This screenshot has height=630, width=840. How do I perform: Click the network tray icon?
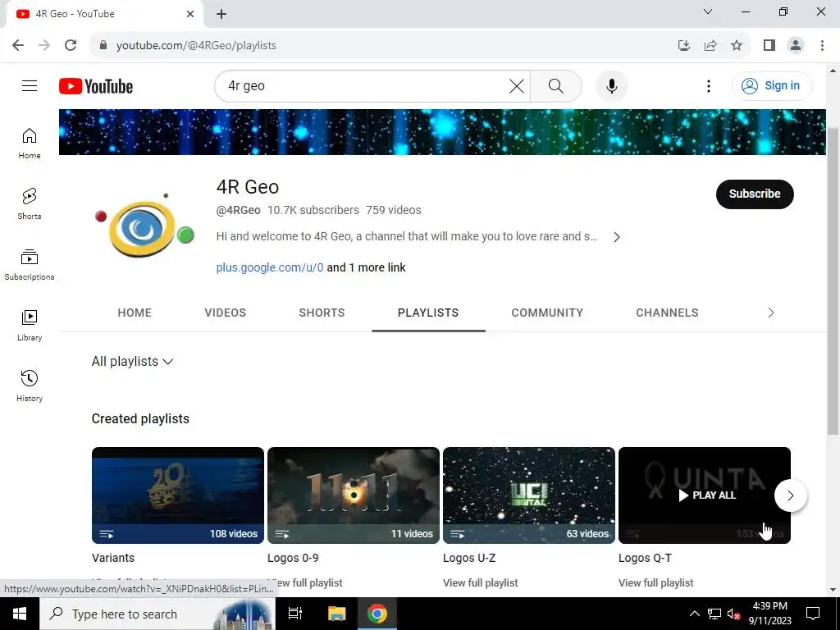click(x=714, y=614)
